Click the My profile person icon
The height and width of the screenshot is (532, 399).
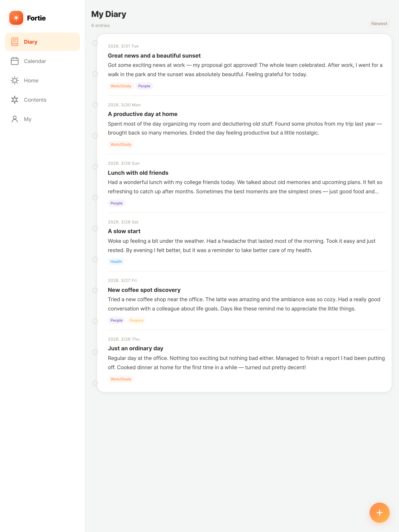coord(15,119)
